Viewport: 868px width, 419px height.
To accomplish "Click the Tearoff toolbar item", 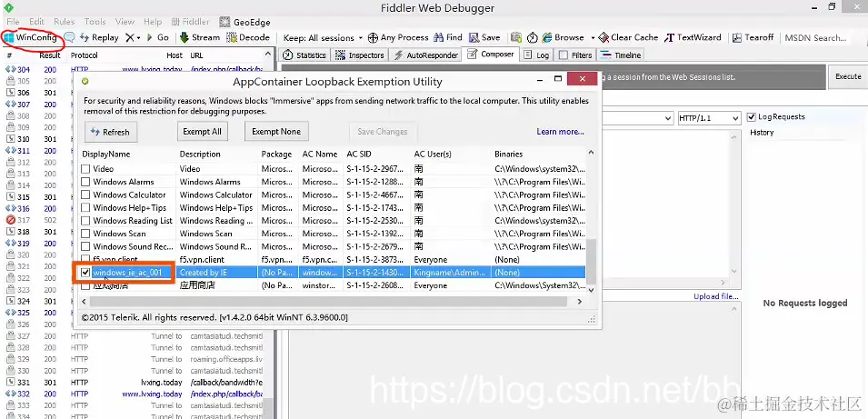I will 753,37.
